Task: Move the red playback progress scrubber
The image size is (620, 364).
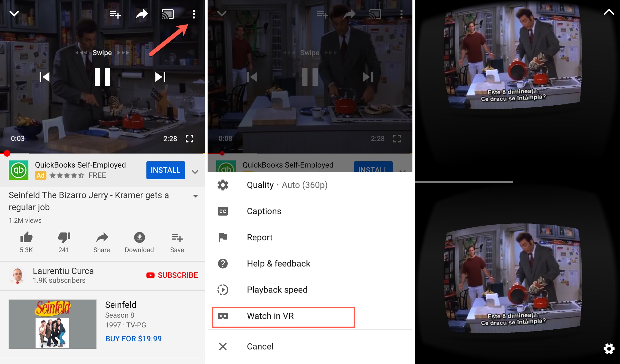Action: [x=7, y=153]
